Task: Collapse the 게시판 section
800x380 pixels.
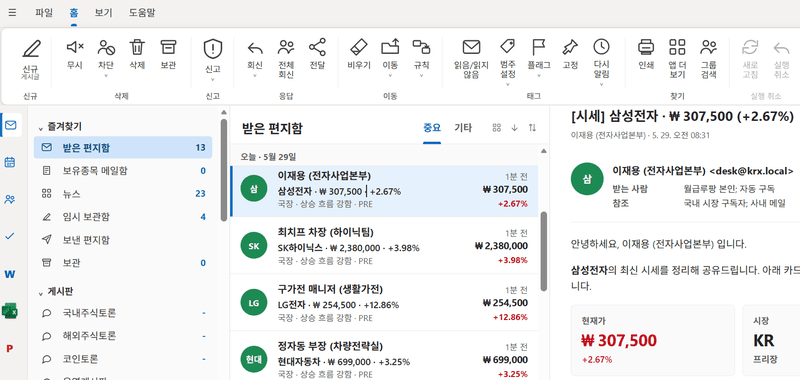Action: (x=41, y=293)
